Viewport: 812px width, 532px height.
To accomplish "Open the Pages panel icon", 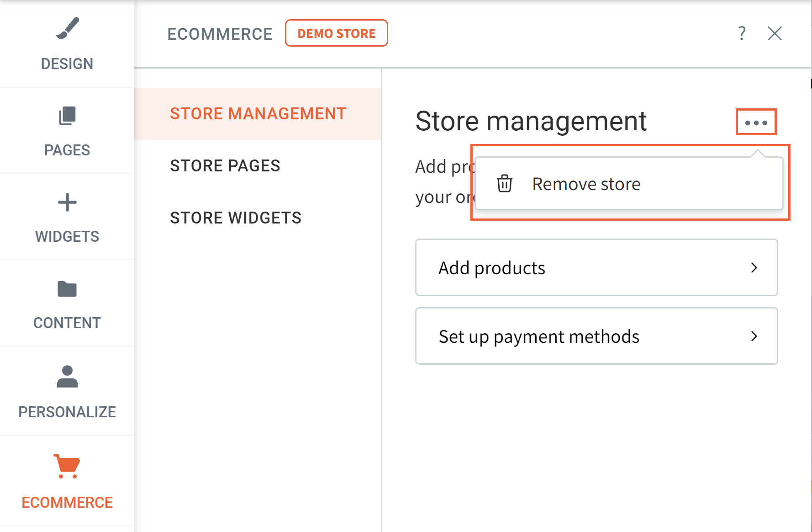I will point(67,116).
